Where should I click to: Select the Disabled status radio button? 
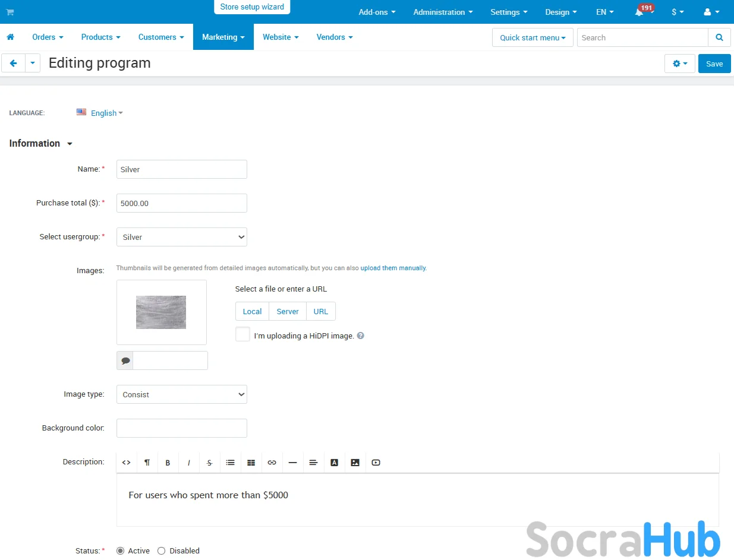click(162, 550)
